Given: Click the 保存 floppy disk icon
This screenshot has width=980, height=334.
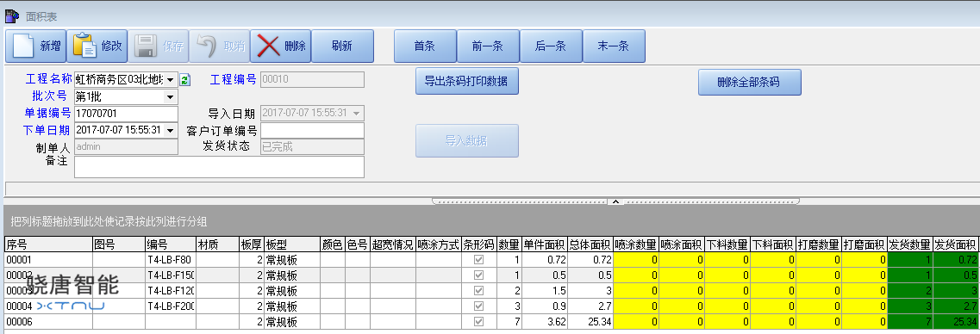Looking at the screenshot, I should pyautogui.click(x=146, y=46).
